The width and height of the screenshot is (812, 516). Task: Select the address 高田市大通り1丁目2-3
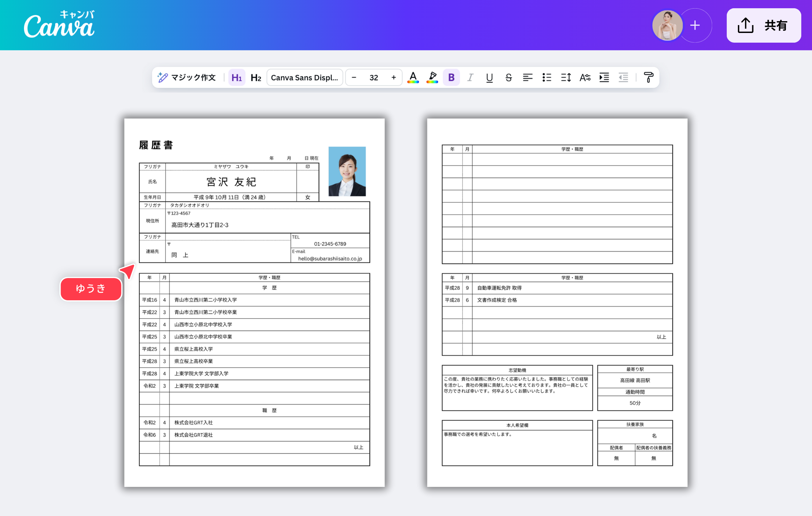click(200, 225)
